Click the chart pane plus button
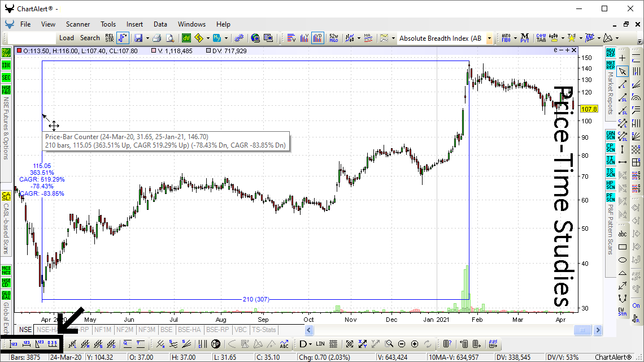Screen dimensions: 644x362 pos(568,50)
